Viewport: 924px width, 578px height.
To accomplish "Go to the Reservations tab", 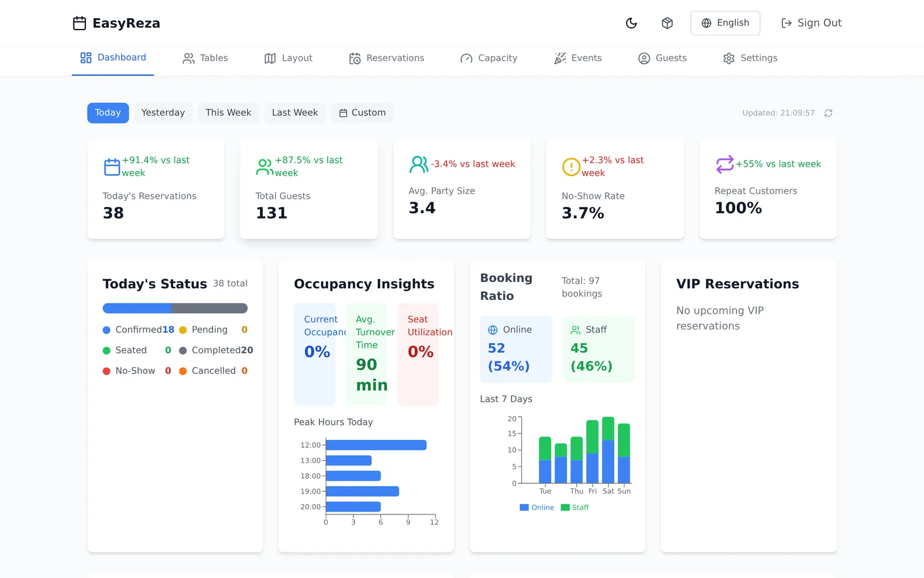I will click(386, 58).
